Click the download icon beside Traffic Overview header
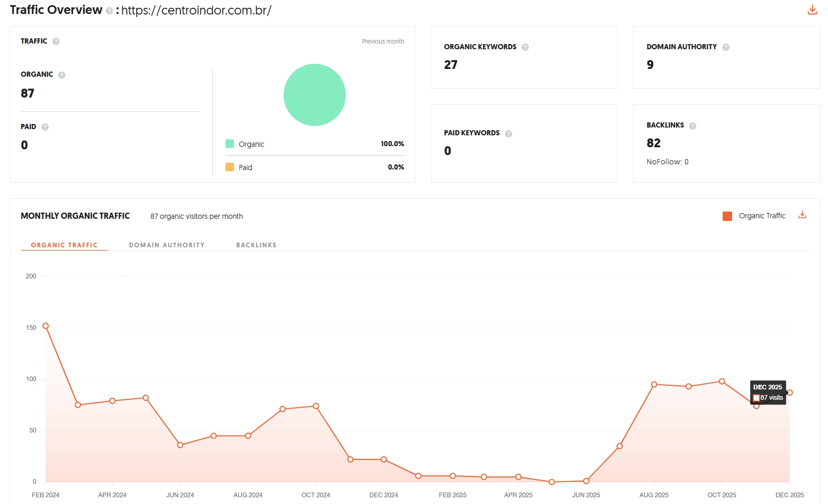 click(812, 10)
